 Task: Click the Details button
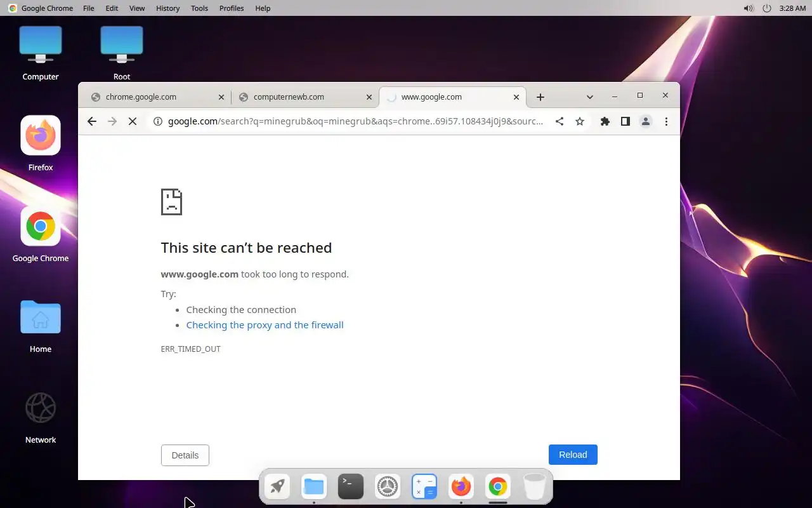185,455
